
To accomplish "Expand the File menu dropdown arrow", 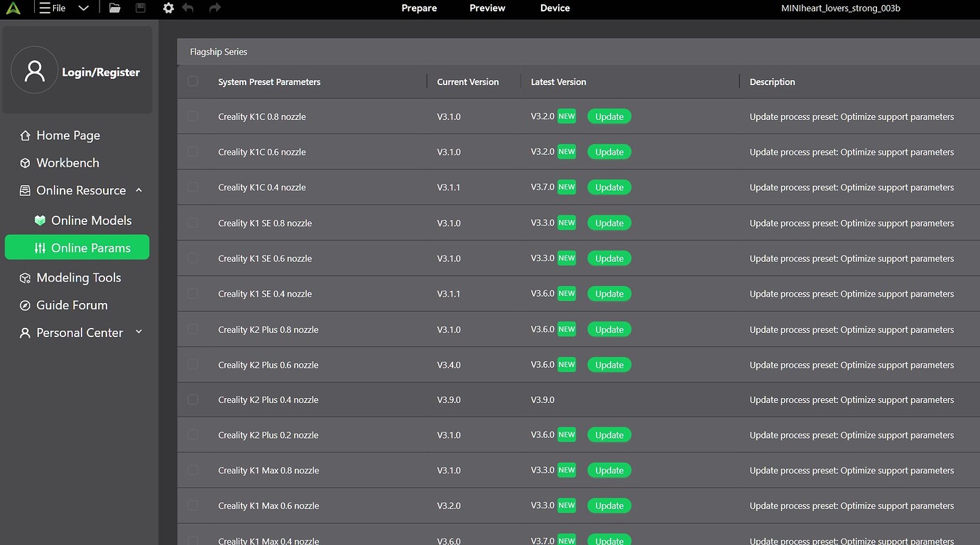I will tap(83, 9).
